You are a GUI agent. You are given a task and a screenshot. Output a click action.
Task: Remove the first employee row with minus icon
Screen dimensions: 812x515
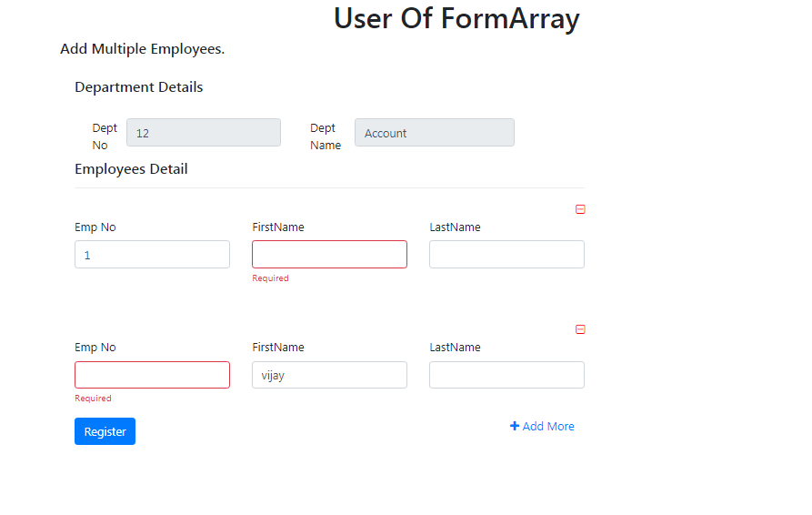point(580,209)
